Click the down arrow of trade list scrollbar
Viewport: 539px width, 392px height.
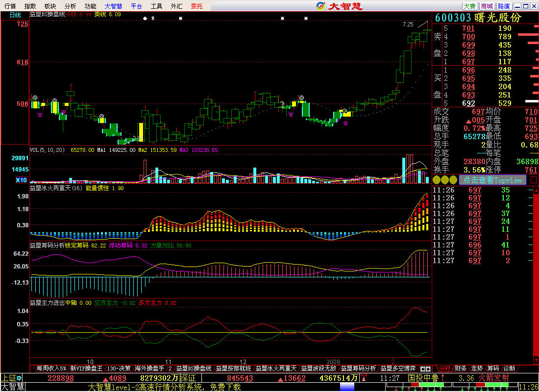536,360
